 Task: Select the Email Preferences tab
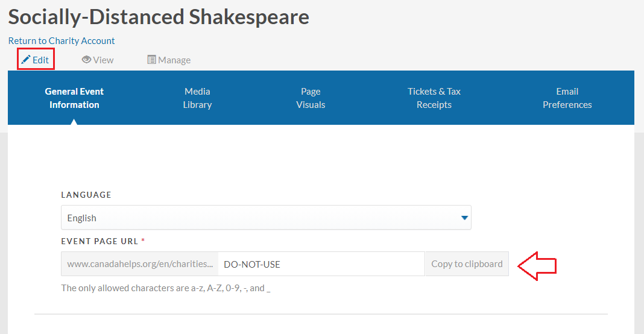click(x=567, y=98)
